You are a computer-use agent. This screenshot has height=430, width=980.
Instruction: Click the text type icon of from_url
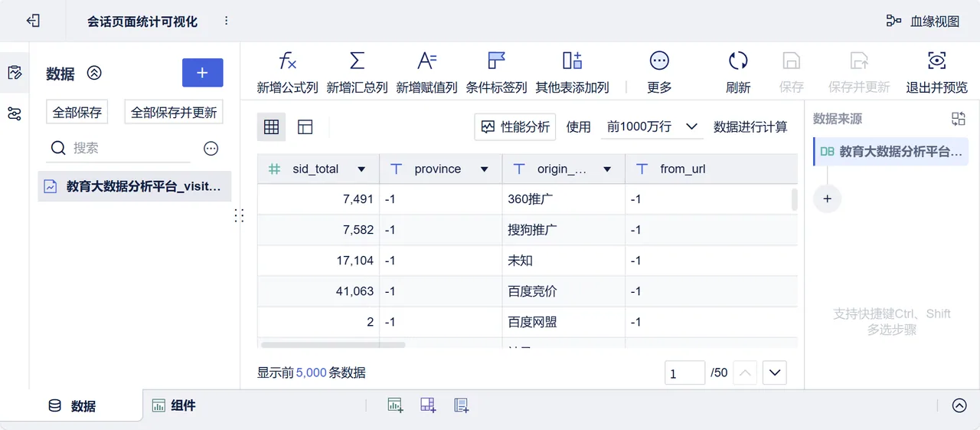(x=642, y=169)
